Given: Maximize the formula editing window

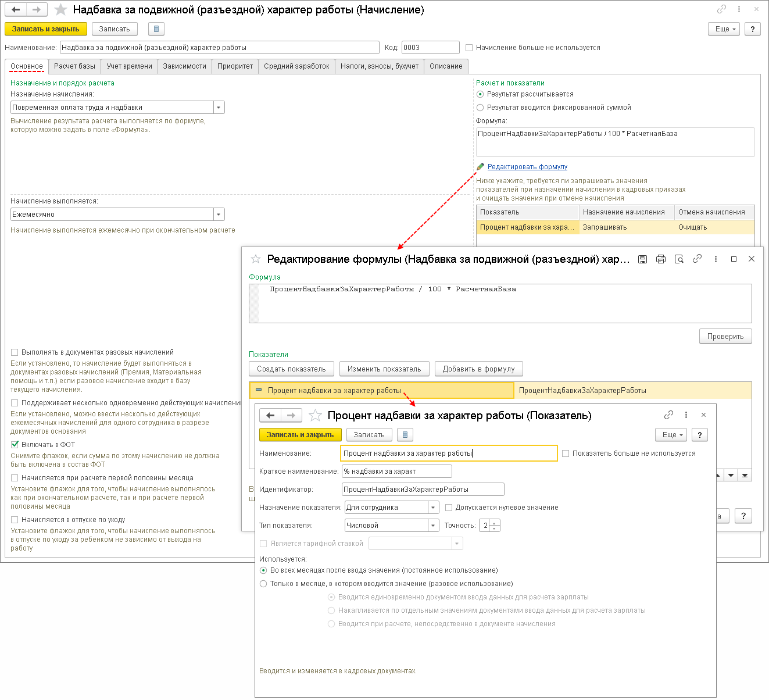Looking at the screenshot, I should coord(734,259).
